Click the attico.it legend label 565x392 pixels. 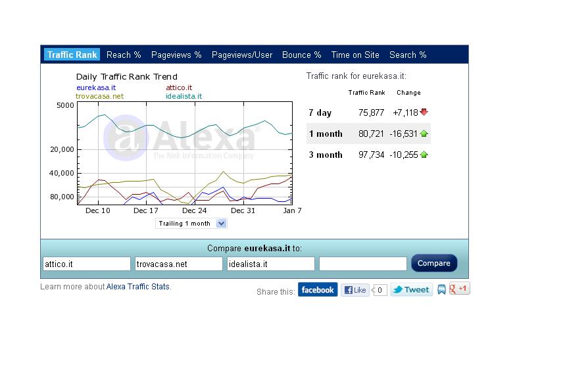(x=179, y=87)
